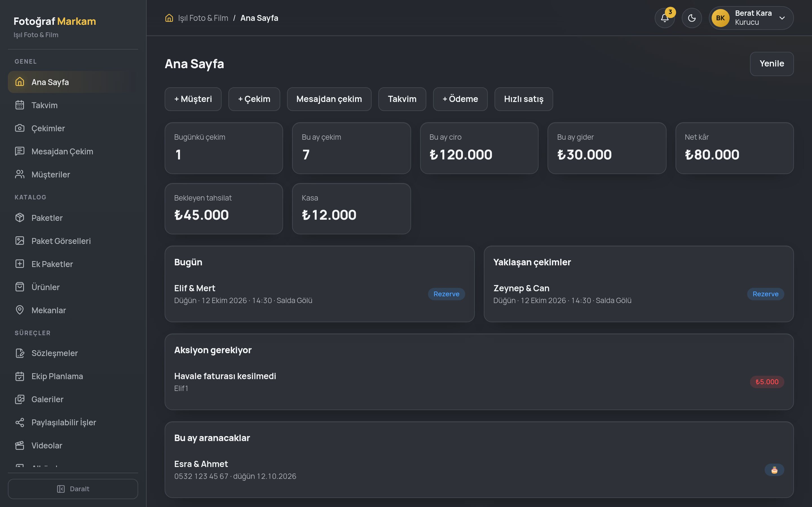
Task: Select Çekimler camera icon in sidebar
Action: [20, 128]
